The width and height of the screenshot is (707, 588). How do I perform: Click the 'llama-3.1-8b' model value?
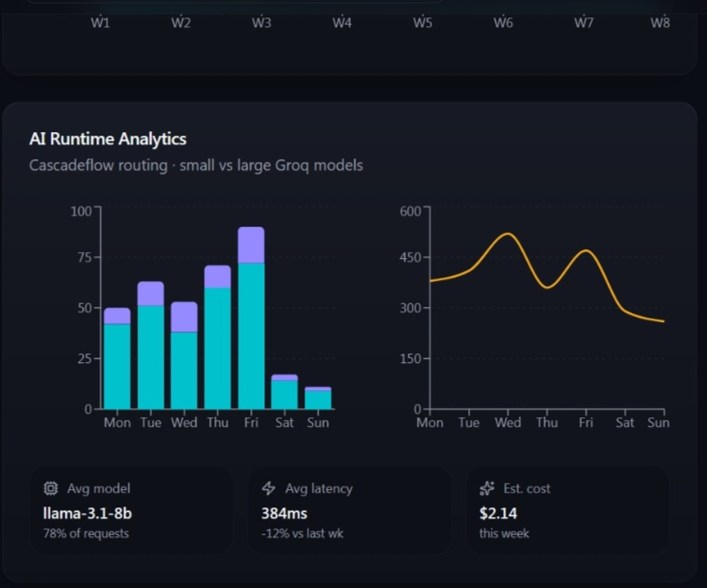[x=87, y=514]
